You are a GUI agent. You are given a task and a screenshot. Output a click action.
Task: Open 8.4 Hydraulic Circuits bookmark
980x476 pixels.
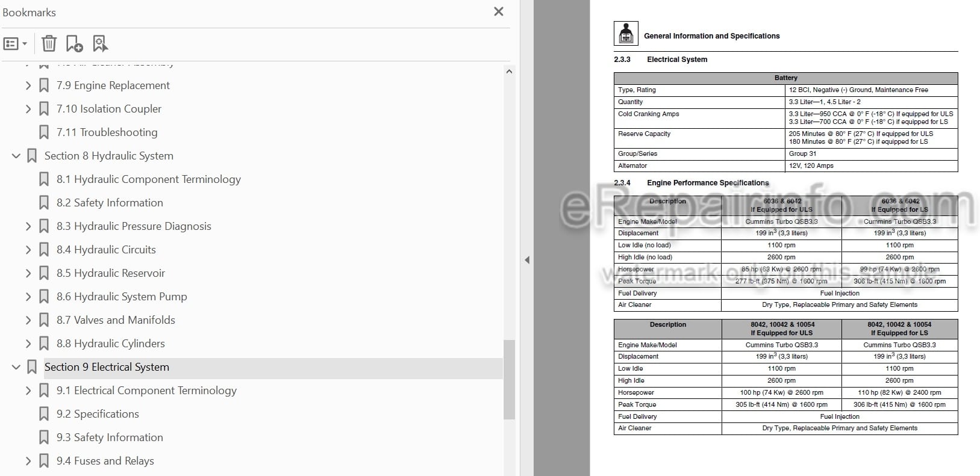(x=106, y=250)
